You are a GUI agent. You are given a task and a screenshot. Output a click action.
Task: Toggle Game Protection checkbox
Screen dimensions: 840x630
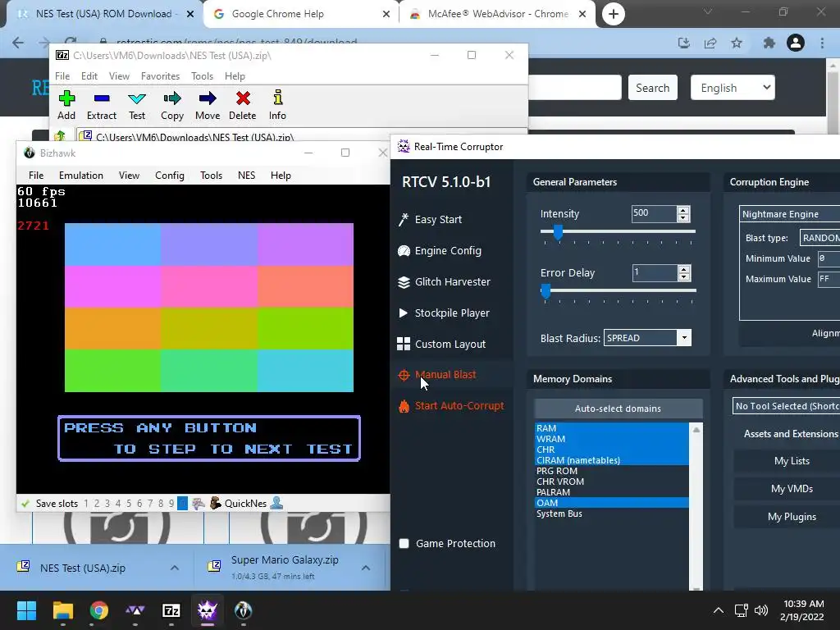click(x=404, y=544)
